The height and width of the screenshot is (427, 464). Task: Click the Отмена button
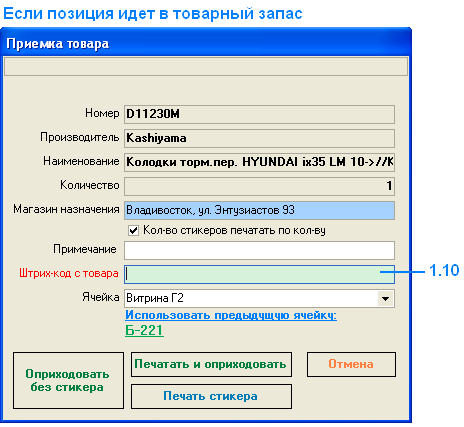point(351,364)
